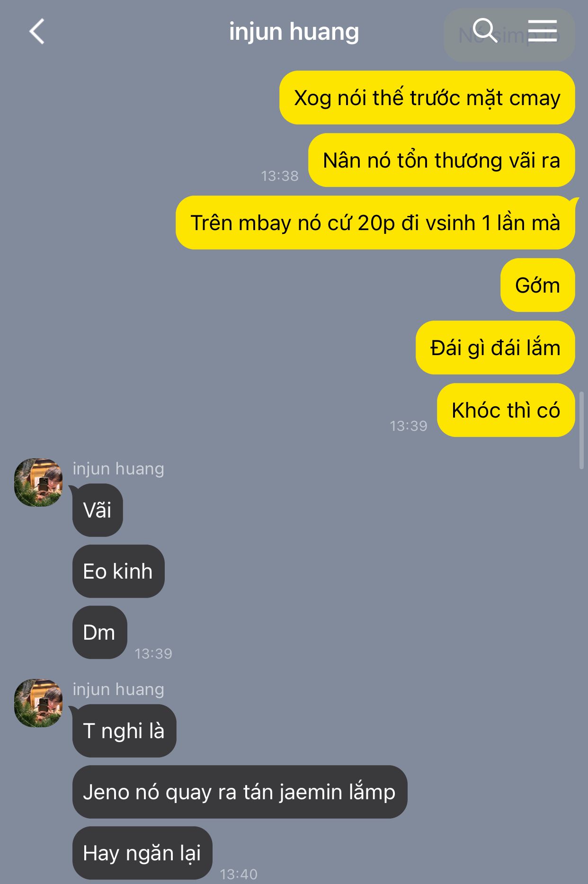Select the "Đái gì đái lắm" message

495,348
